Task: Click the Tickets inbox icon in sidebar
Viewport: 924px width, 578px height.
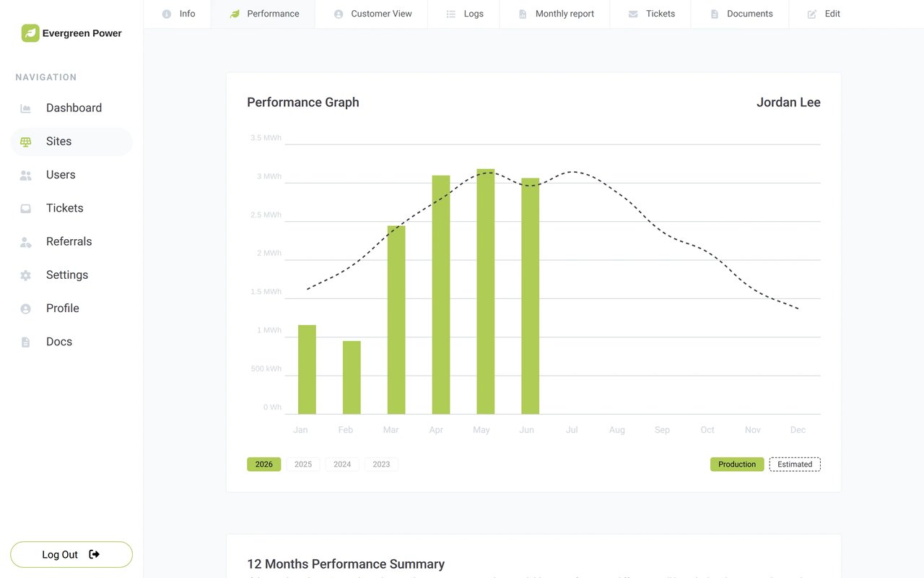Action: point(26,208)
